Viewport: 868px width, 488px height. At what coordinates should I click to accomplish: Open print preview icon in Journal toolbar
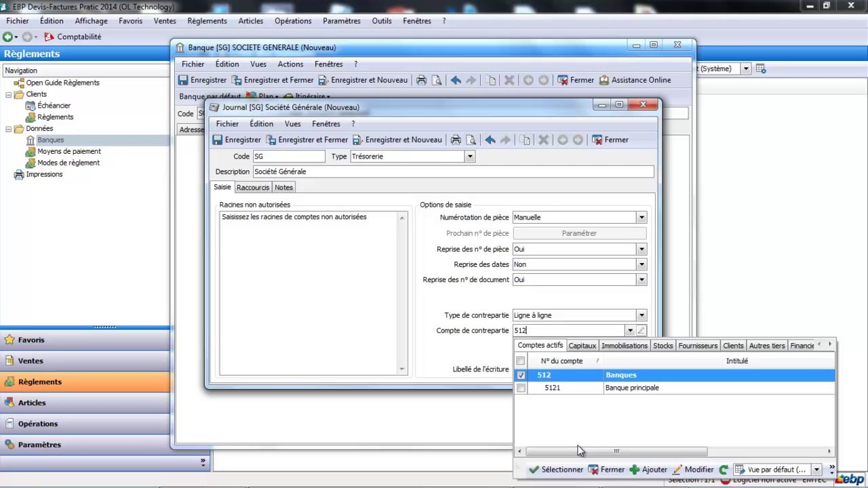click(x=471, y=140)
